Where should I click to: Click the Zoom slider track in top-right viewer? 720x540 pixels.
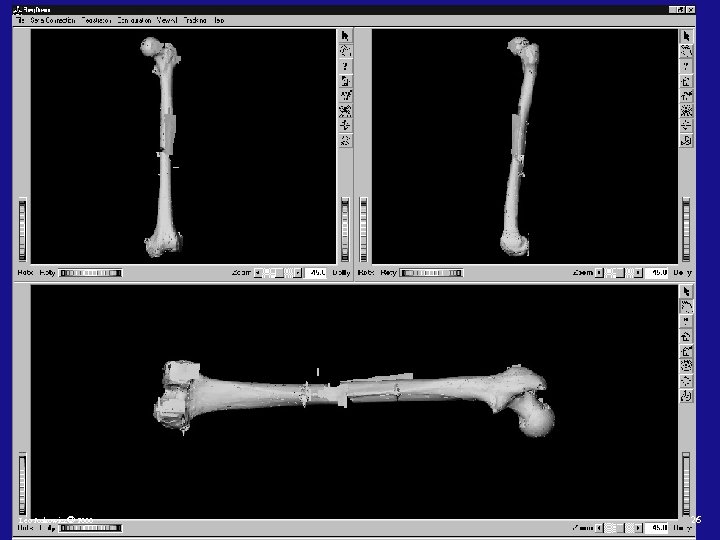[x=619, y=273]
